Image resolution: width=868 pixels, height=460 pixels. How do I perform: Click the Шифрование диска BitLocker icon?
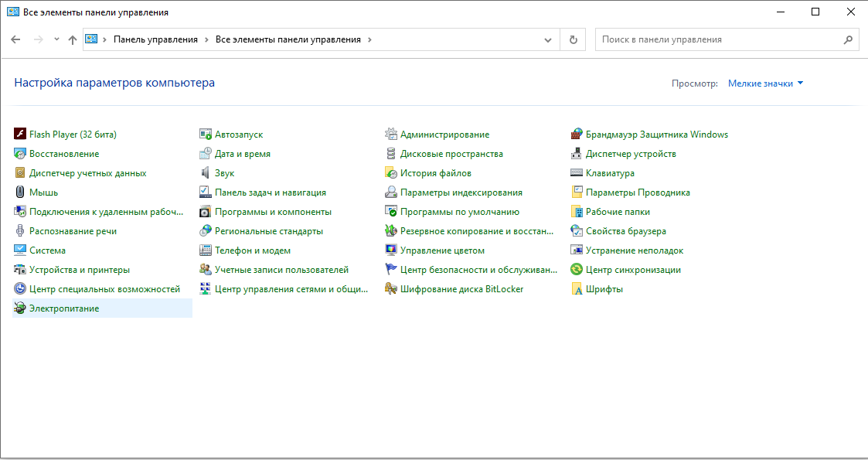[391, 289]
